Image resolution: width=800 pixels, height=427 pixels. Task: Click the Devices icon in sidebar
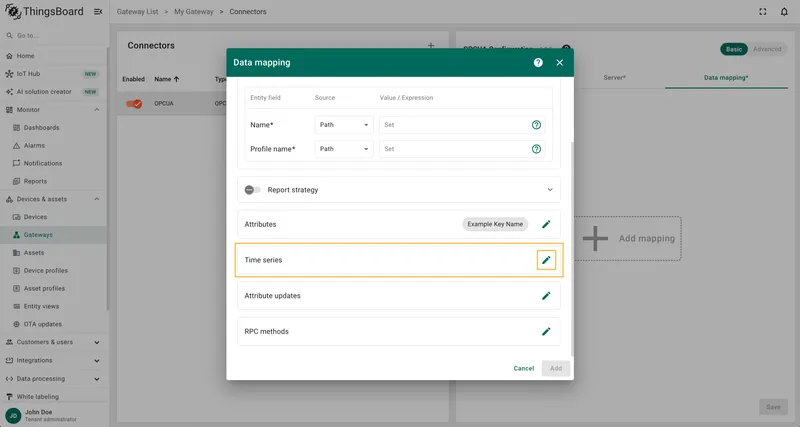(x=16, y=217)
